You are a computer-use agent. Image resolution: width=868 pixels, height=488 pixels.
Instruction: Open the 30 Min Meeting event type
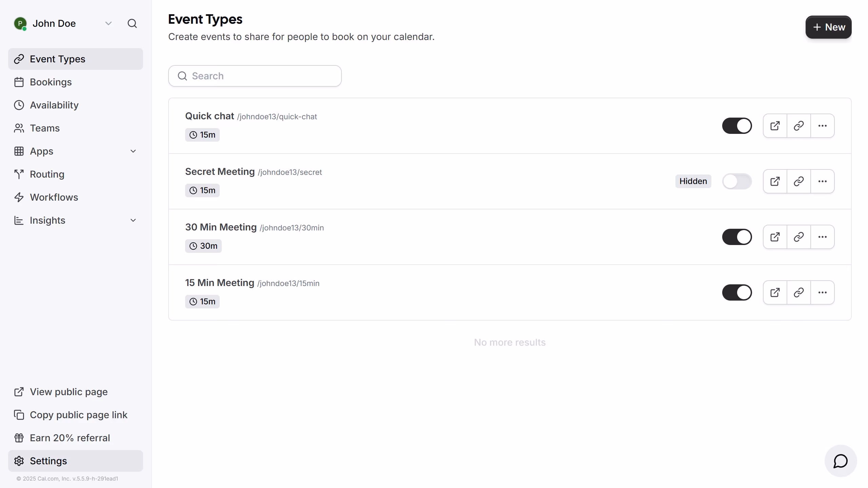(x=221, y=227)
